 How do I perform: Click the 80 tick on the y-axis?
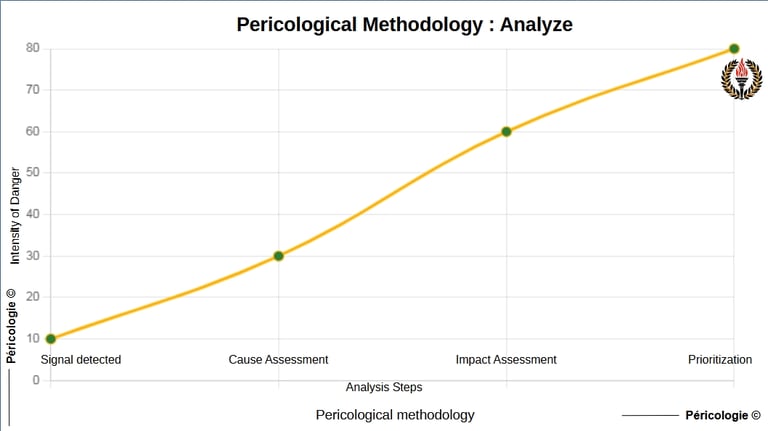[x=33, y=48]
